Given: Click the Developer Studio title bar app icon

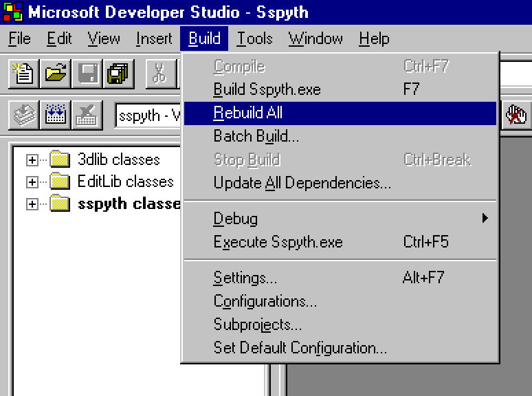Looking at the screenshot, I should point(13,12).
